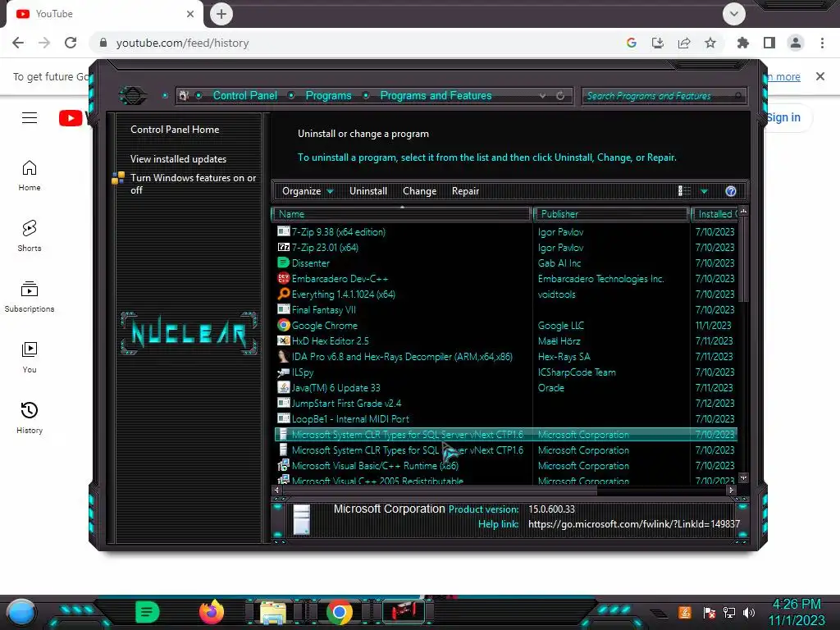Click the Control Panel help question icon

coord(731,191)
